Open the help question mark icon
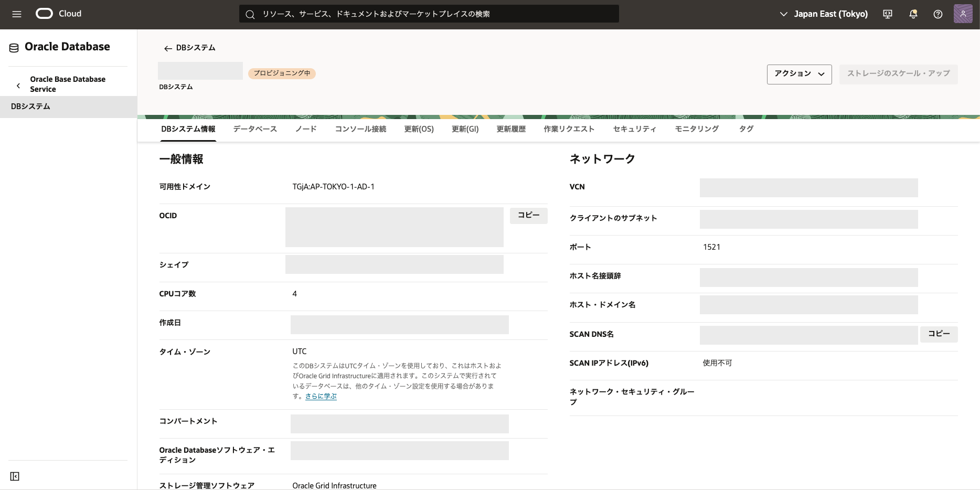Screen dimensions: 980x490 coord(938,14)
